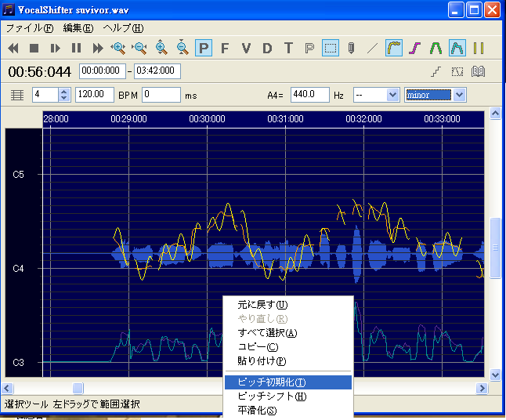
Task: Start playback with the play button
Action: pyautogui.click(x=56, y=49)
